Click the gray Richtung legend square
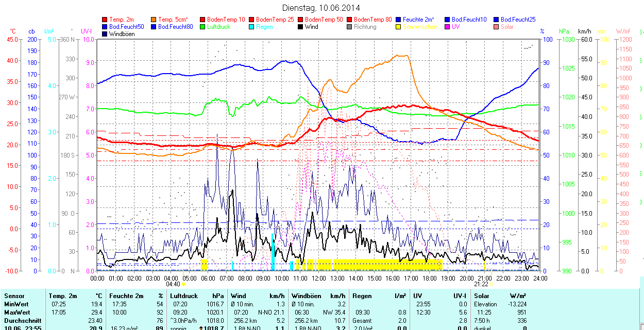644x330 pixels. click(350, 27)
